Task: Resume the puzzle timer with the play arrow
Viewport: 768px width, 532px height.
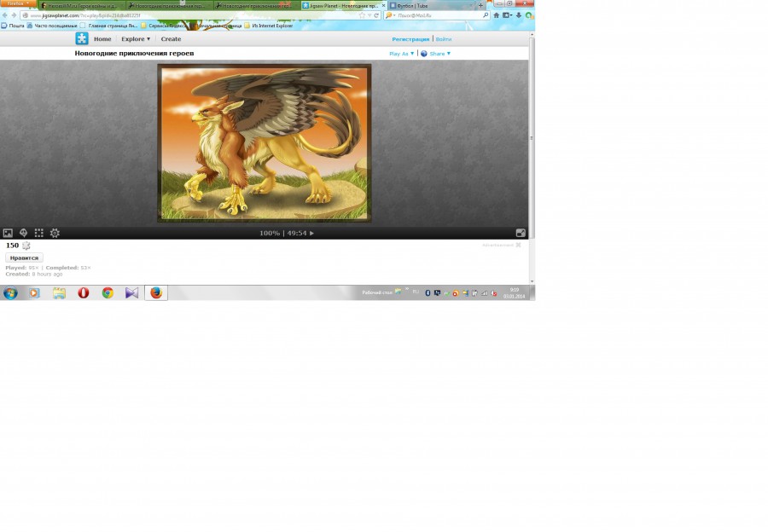Action: tap(311, 233)
